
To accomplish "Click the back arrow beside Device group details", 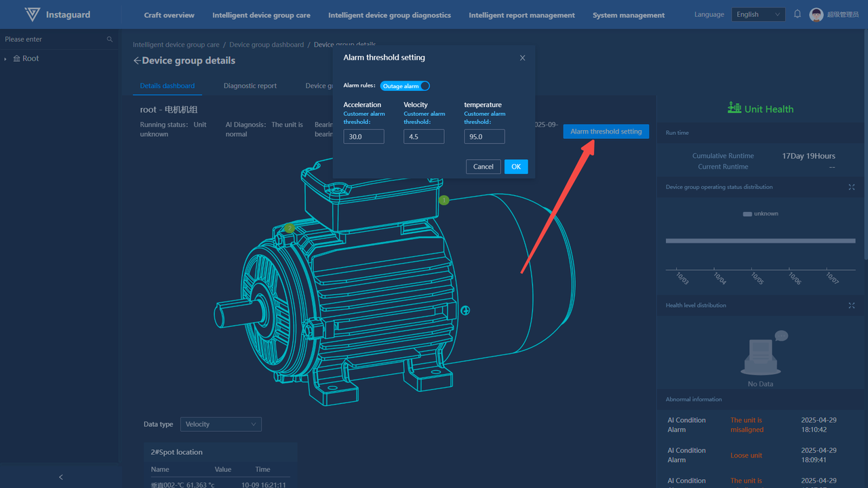I will [137, 60].
